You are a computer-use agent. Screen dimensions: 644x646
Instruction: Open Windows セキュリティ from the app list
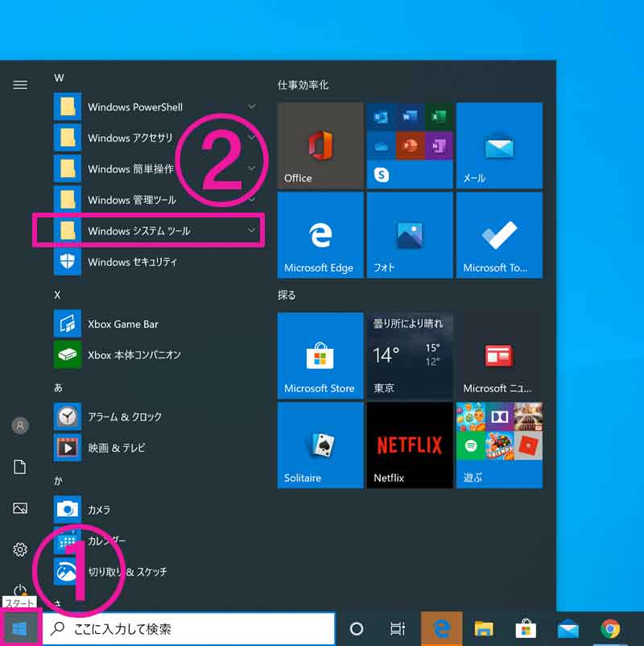[x=132, y=262]
